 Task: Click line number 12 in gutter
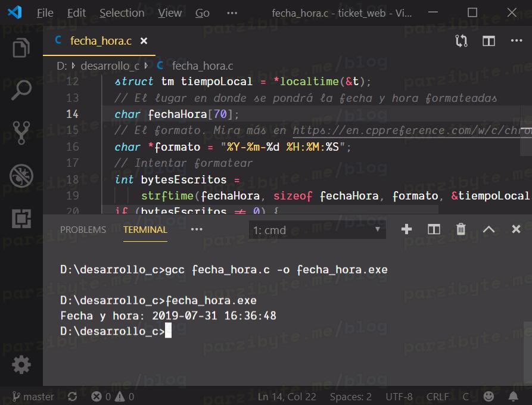click(72, 82)
